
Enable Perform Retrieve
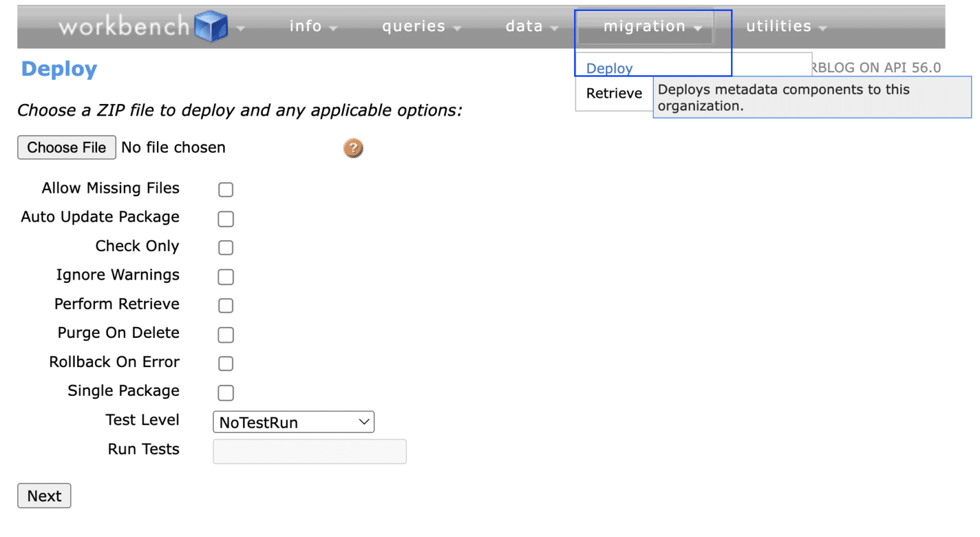226,305
